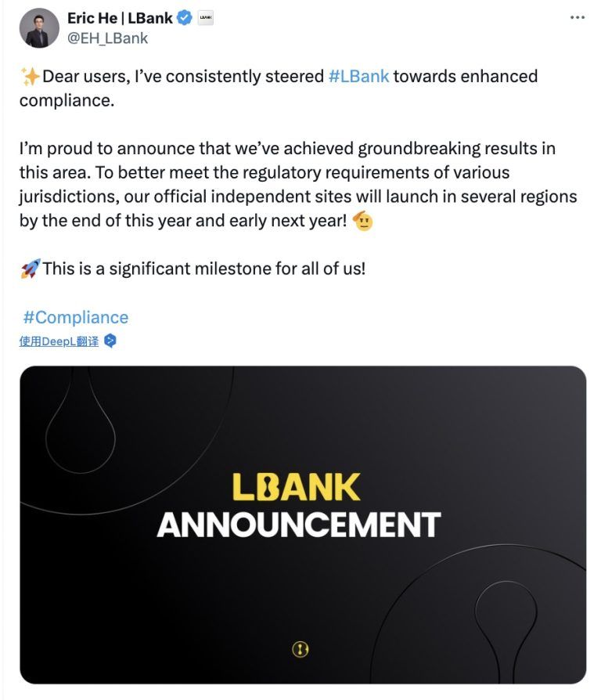Screen dimensions: 601x700
Task: Open the three-dot more options menu
Action: [x=578, y=18]
